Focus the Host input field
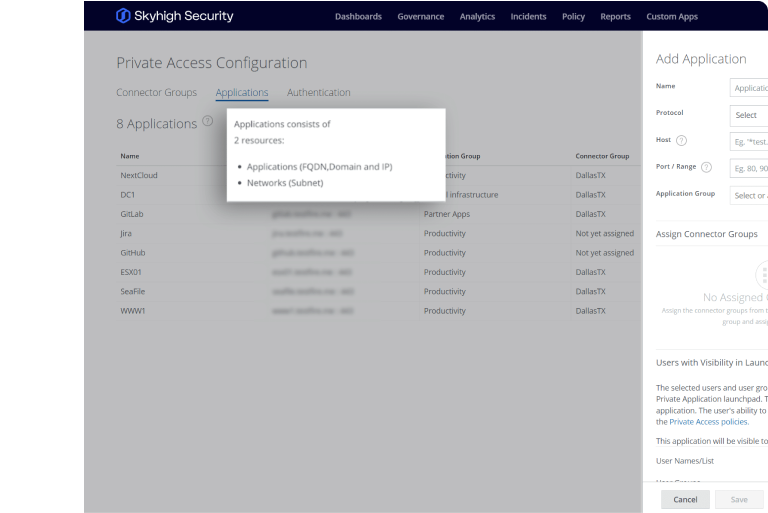768x513 pixels. [748, 142]
